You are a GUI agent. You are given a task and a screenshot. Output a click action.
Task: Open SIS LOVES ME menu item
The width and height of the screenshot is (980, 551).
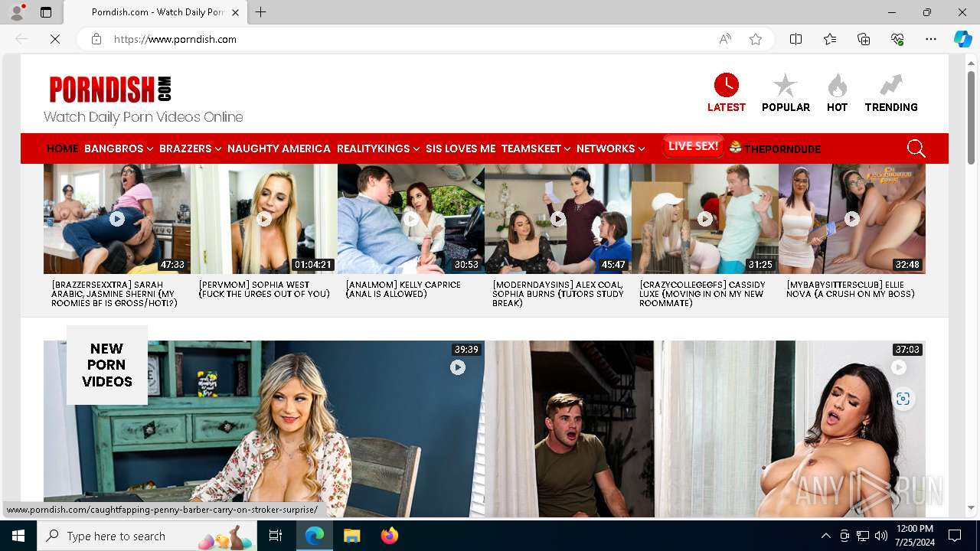[x=461, y=148]
